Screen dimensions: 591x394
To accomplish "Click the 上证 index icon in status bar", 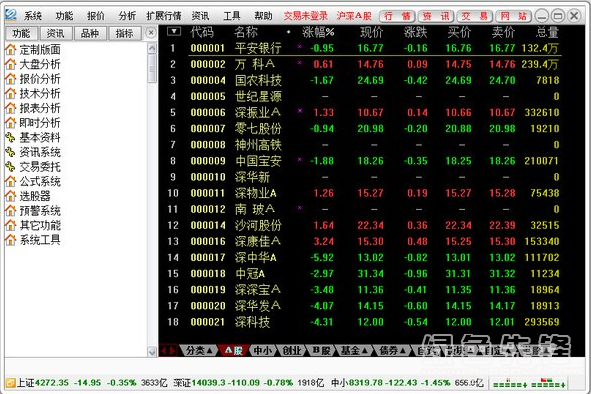I will coord(11,383).
